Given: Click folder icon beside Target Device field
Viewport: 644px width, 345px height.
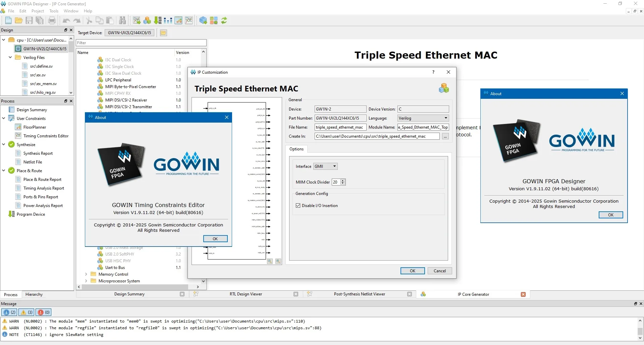Looking at the screenshot, I should 163,33.
